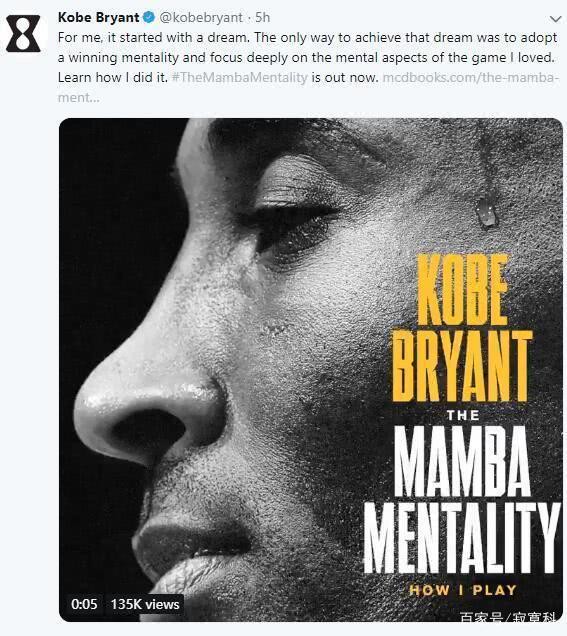
Task: Click the blue verified badge
Action: [149, 17]
